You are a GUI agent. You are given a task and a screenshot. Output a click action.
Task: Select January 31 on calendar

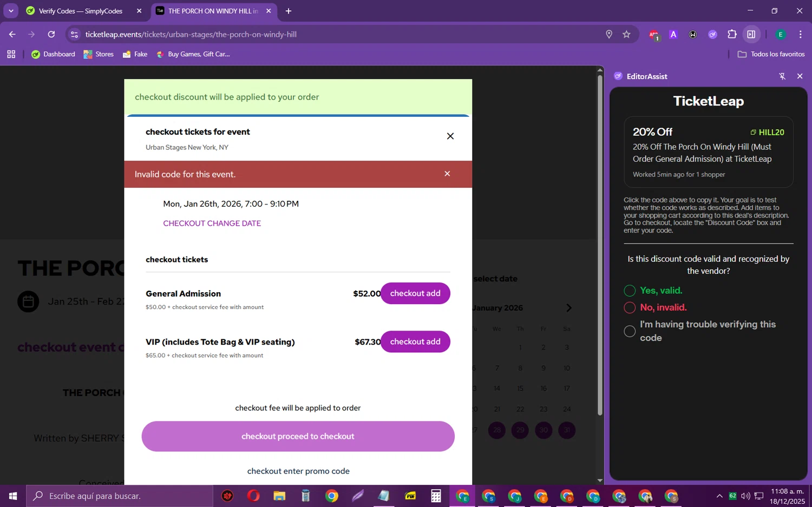pyautogui.click(x=567, y=430)
